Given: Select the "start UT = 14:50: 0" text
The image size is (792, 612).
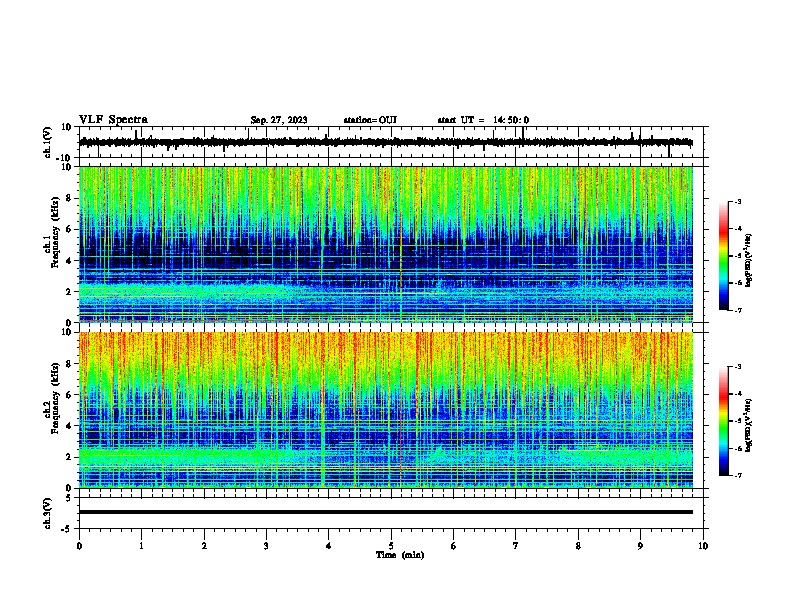Looking at the screenshot, I should tap(483, 120).
